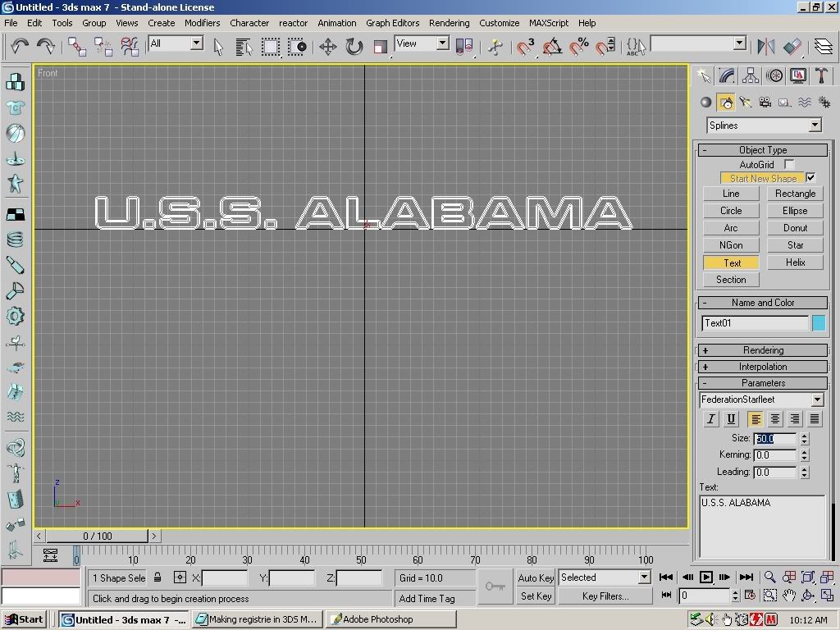This screenshot has height=630, width=840.
Task: Open the Modifiers menu
Action: point(202,23)
